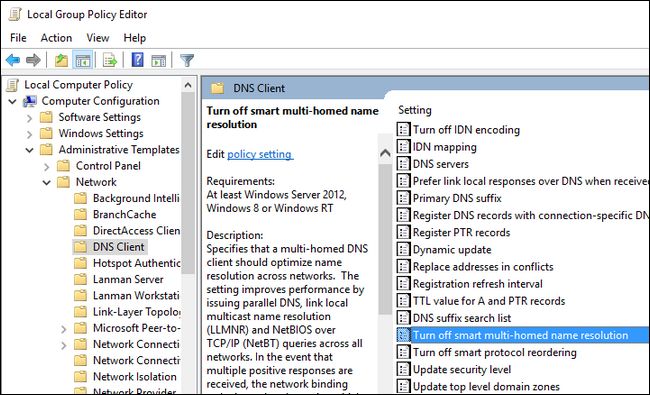Click the policy icon beside IDN mapping
This screenshot has width=650, height=395.
(x=403, y=147)
